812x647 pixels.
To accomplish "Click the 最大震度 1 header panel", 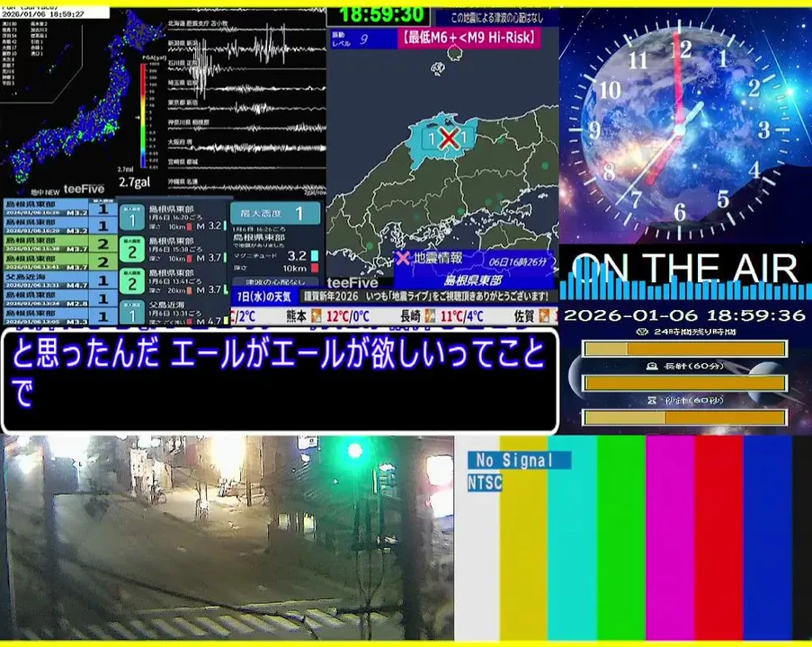I will (x=275, y=213).
